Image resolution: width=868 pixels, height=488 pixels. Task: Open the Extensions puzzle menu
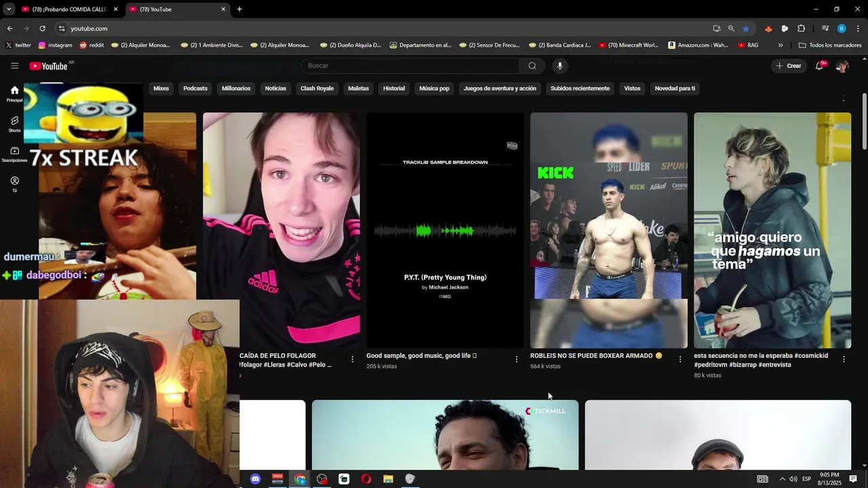coord(801,28)
